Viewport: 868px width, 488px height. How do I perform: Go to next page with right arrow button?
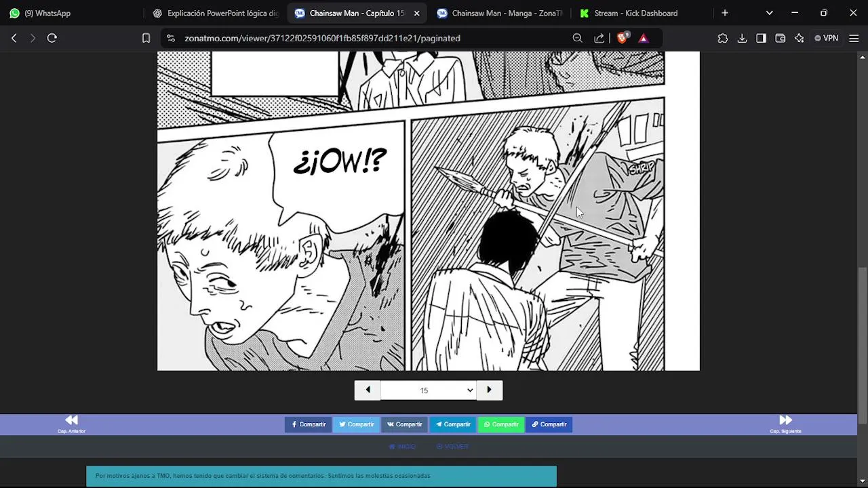click(x=489, y=390)
